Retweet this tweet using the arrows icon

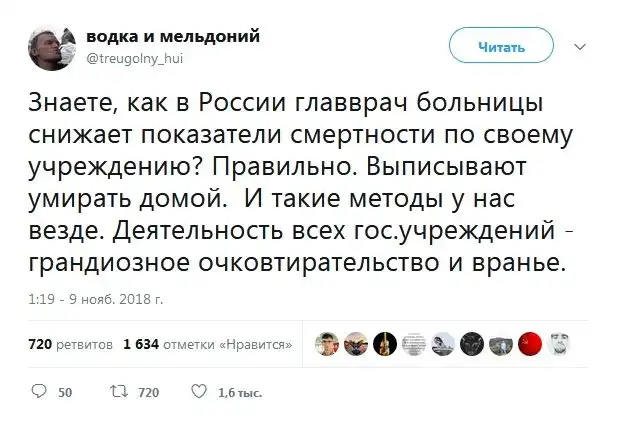tap(117, 392)
